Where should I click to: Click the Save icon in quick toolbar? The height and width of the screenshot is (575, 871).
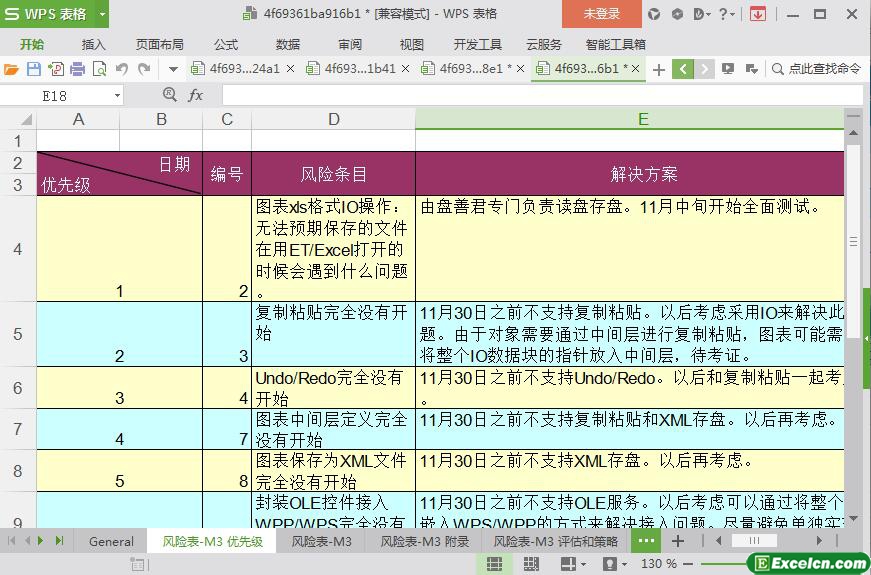click(33, 69)
